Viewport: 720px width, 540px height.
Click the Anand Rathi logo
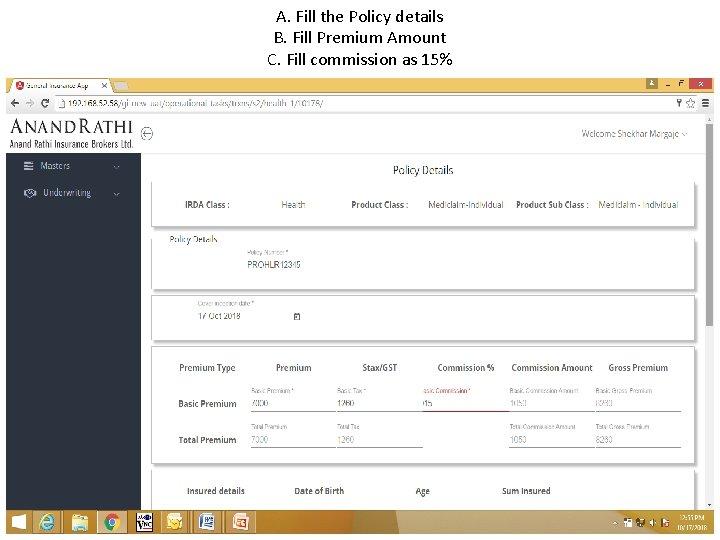pos(71,133)
